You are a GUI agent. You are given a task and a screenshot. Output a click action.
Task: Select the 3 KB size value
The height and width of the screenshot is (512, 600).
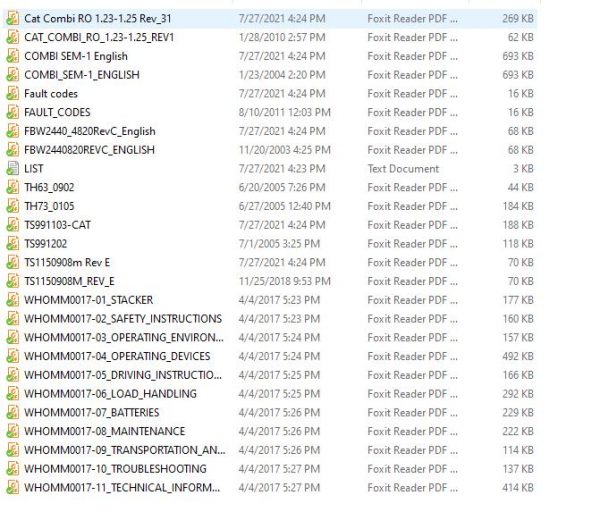[523, 168]
